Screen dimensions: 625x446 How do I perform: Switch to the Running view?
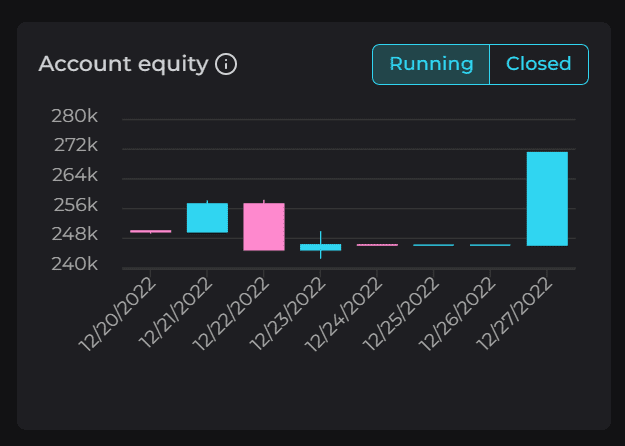[x=431, y=64]
